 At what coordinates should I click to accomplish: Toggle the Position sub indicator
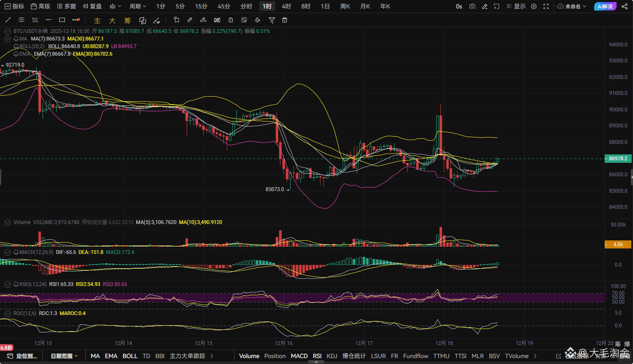click(275, 356)
